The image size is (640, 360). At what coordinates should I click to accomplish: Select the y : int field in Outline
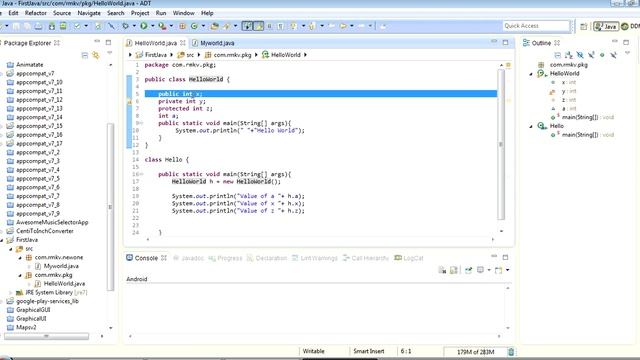tap(563, 91)
